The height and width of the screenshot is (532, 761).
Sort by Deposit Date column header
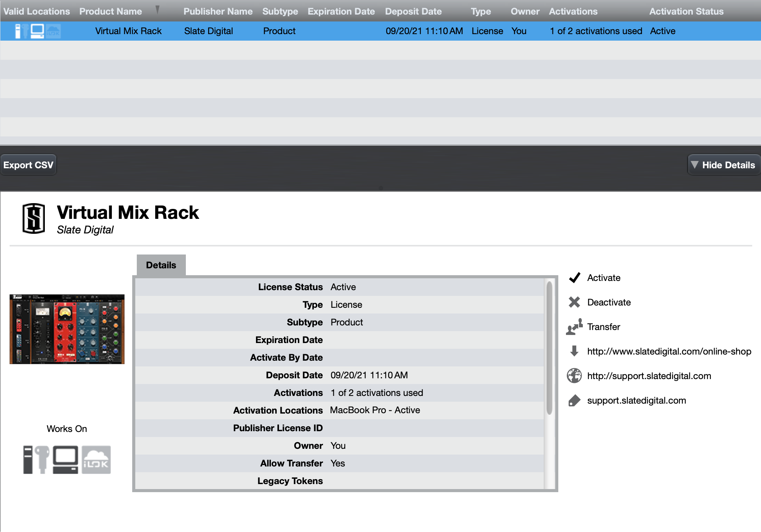coord(413,11)
